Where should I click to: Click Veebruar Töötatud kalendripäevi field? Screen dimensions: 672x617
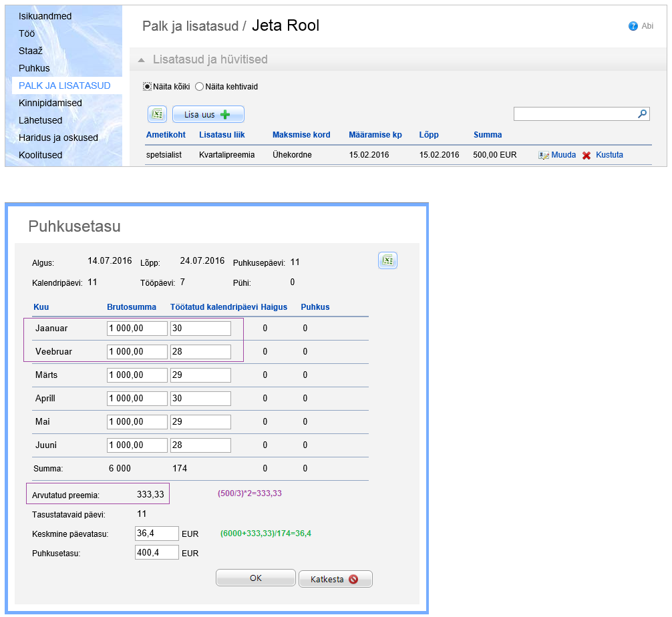(200, 352)
